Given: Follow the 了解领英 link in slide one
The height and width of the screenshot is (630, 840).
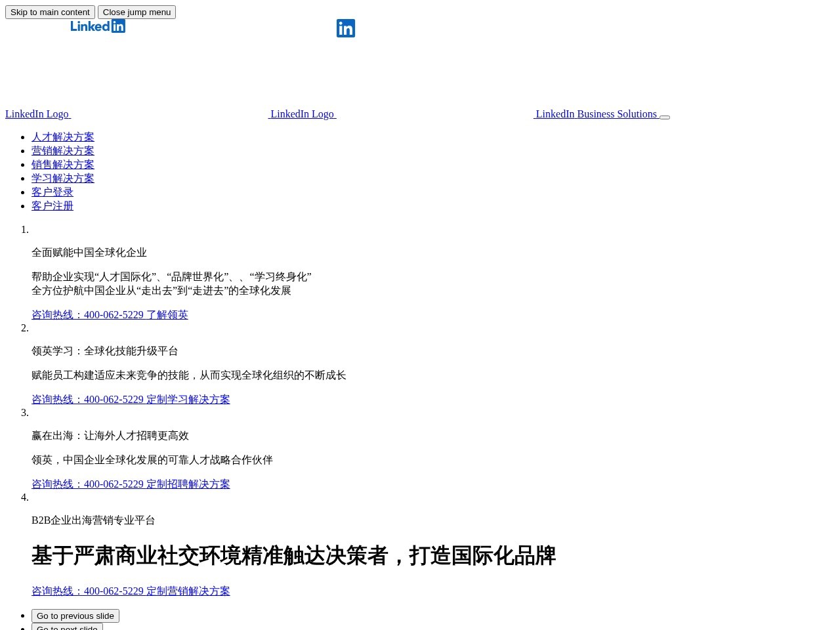Looking at the screenshot, I should click(167, 315).
